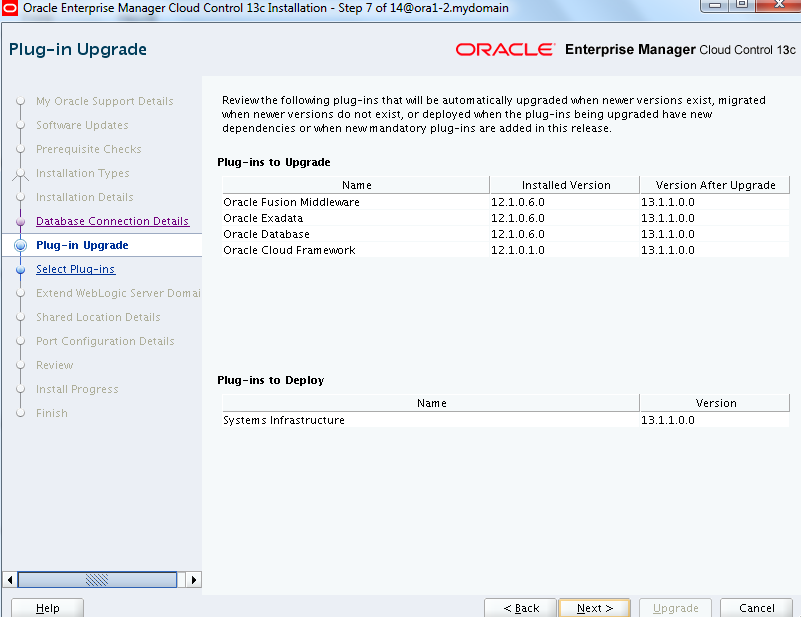Select the Oracle Cloud Framework row
The image size is (801, 617).
pyautogui.click(x=289, y=250)
